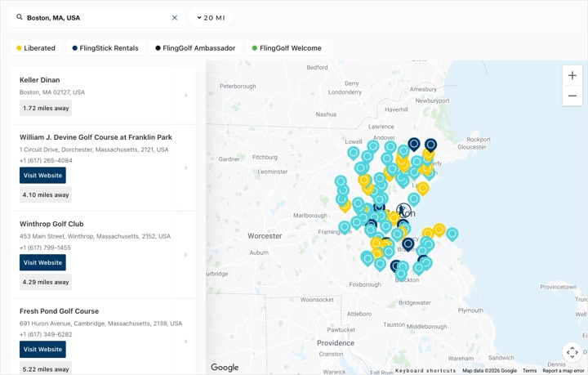This screenshot has width=588, height=375.
Task: Open the Google logo link on map
Action: pyautogui.click(x=225, y=367)
